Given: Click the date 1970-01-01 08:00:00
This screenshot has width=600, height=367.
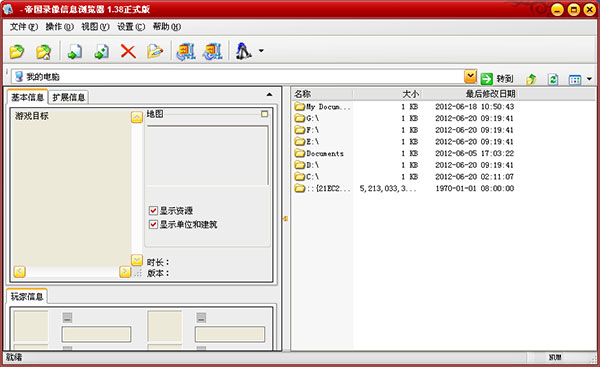Looking at the screenshot, I should 474,188.
